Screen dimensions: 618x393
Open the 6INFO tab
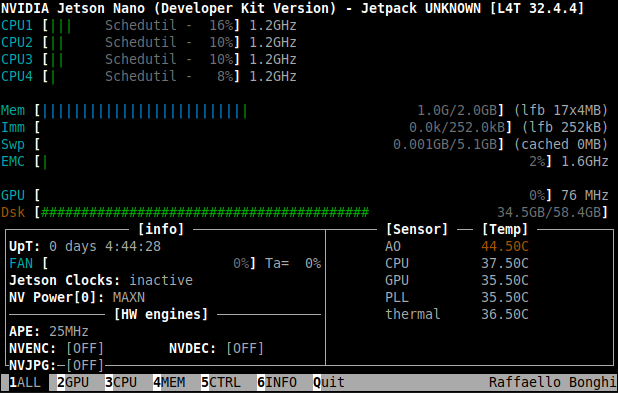277,382
